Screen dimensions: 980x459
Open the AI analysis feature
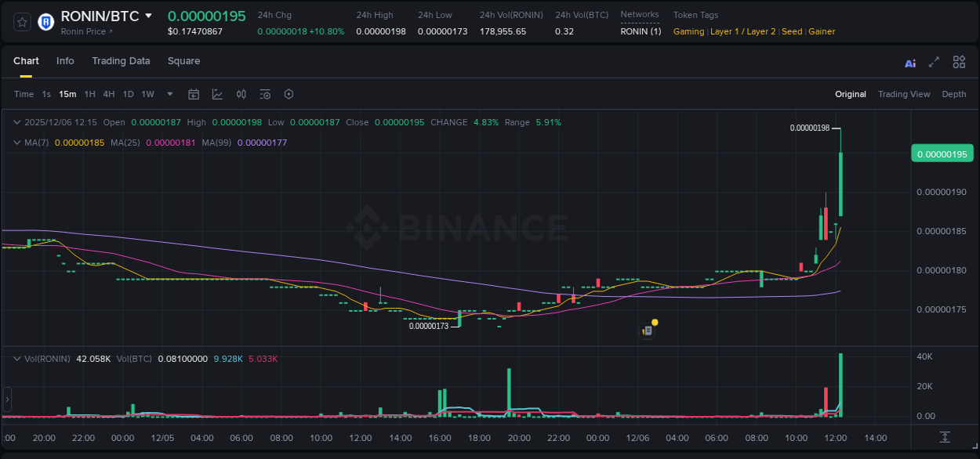[x=910, y=62]
